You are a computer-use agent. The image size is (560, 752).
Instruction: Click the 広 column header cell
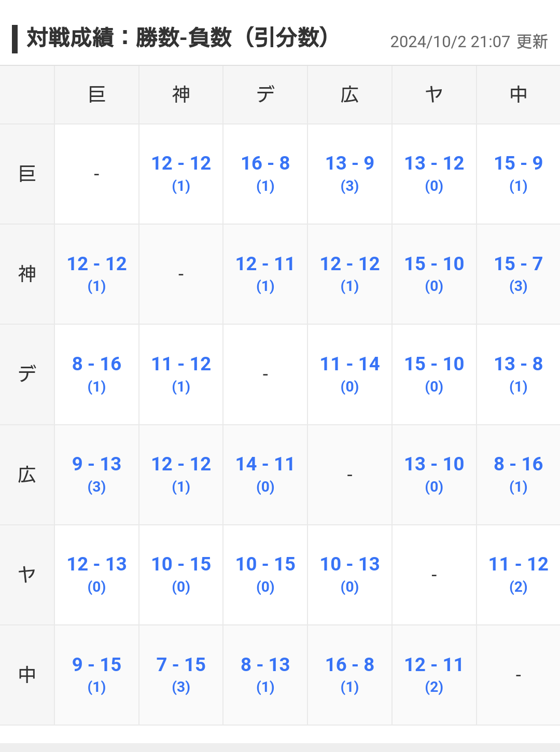click(x=349, y=95)
